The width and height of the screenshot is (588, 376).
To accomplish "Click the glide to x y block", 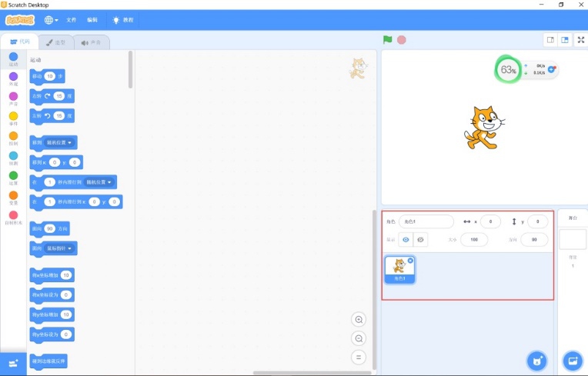I will click(x=76, y=202).
